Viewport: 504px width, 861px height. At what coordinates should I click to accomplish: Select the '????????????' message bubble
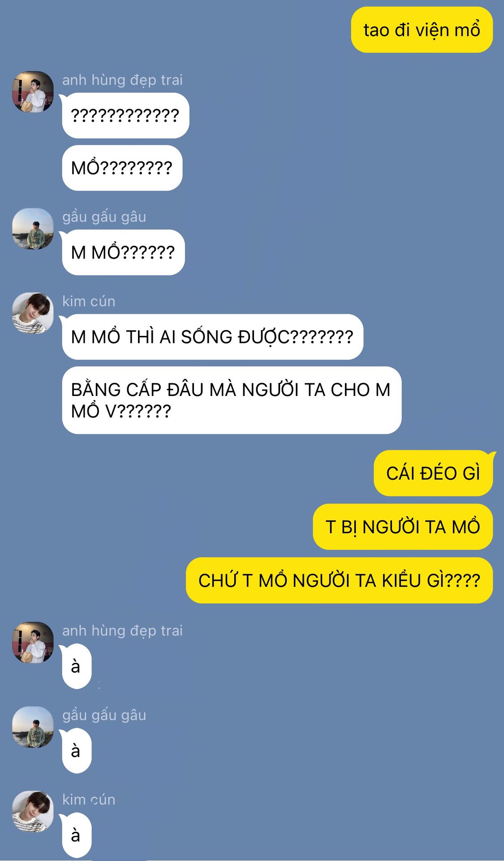point(125,116)
